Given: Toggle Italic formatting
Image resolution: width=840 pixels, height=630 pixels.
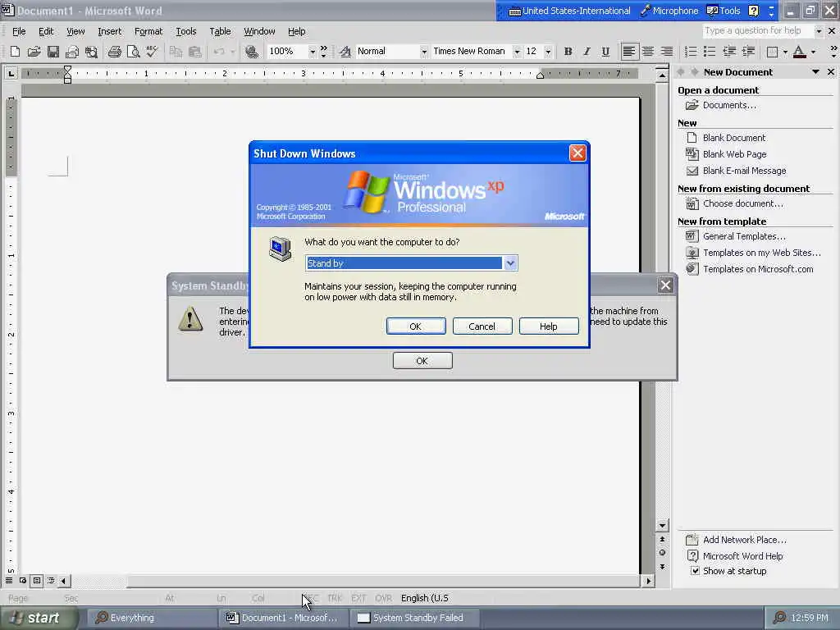Looking at the screenshot, I should tap(587, 52).
